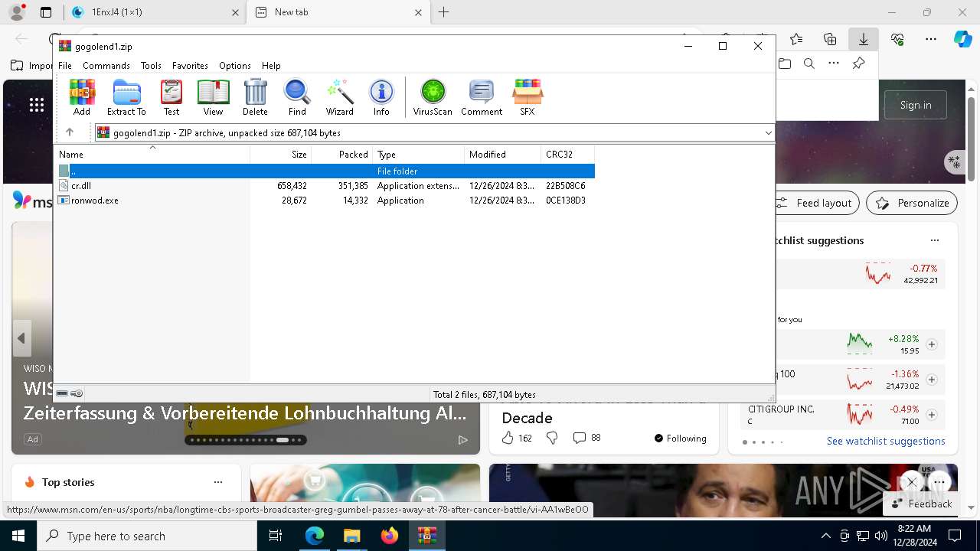Click the Extract To toolbar icon

point(126,97)
